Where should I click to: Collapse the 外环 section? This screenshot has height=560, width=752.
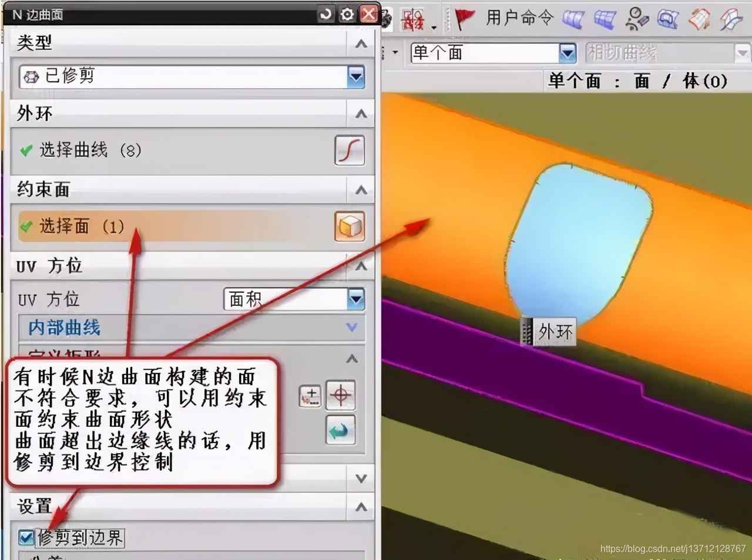pos(361,114)
